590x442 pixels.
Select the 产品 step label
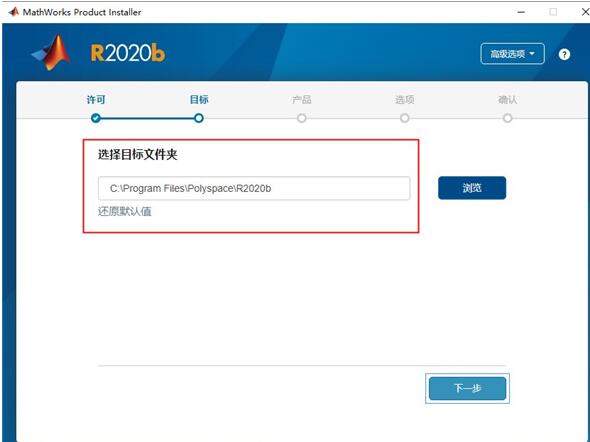tap(301, 100)
